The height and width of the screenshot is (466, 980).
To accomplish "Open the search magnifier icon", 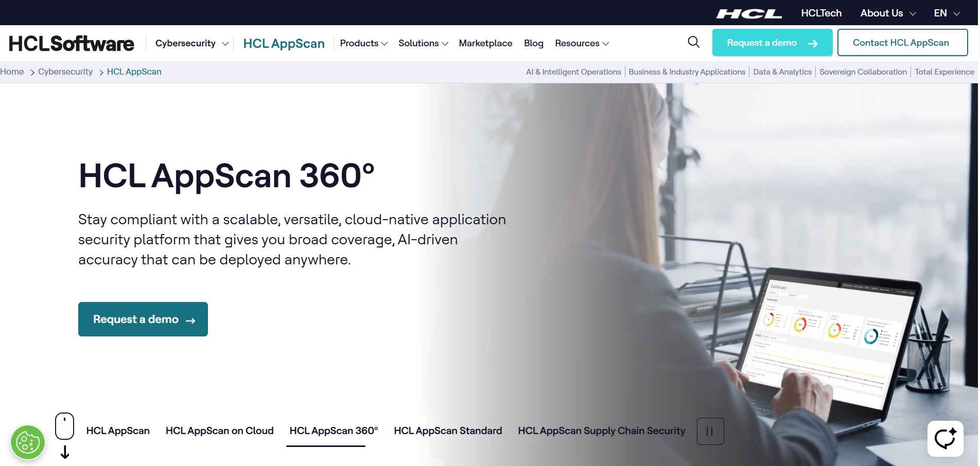I will 693,42.
